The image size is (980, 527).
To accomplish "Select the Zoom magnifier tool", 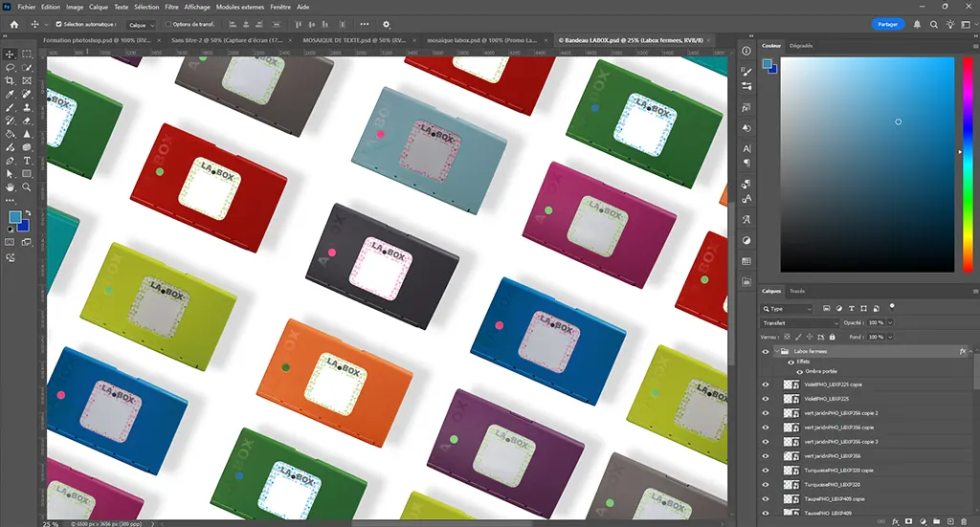I will pyautogui.click(x=27, y=187).
